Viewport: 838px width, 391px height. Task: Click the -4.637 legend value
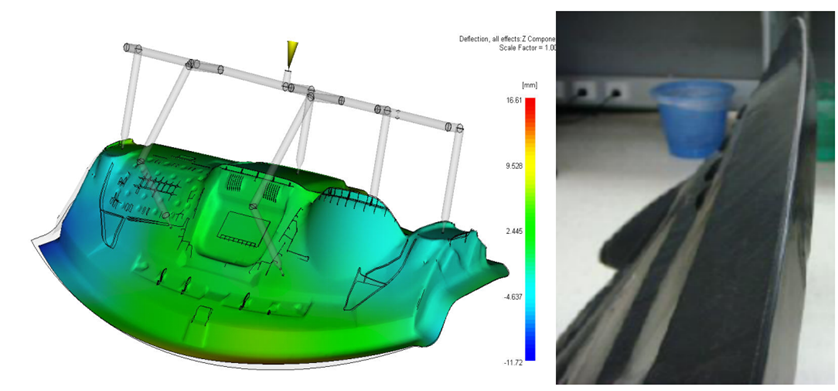514,297
